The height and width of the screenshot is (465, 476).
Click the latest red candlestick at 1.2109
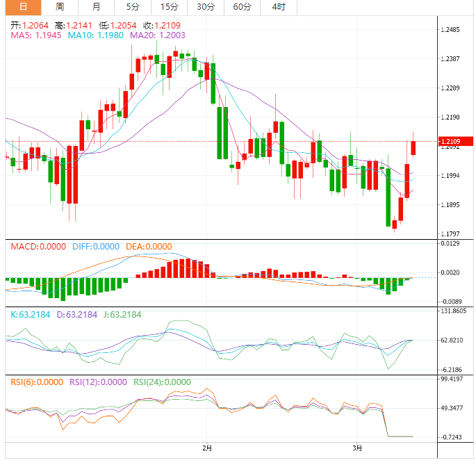(x=413, y=148)
